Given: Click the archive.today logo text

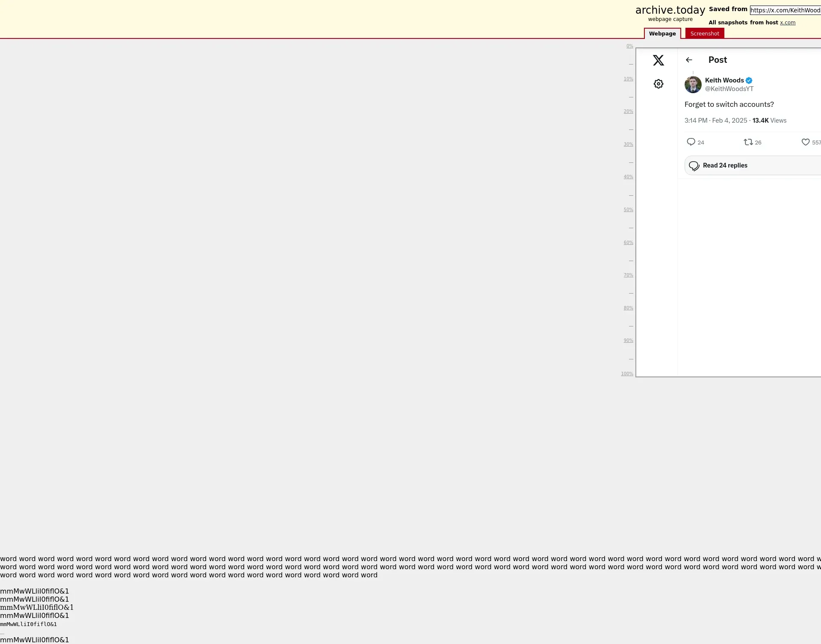Looking at the screenshot, I should [670, 10].
